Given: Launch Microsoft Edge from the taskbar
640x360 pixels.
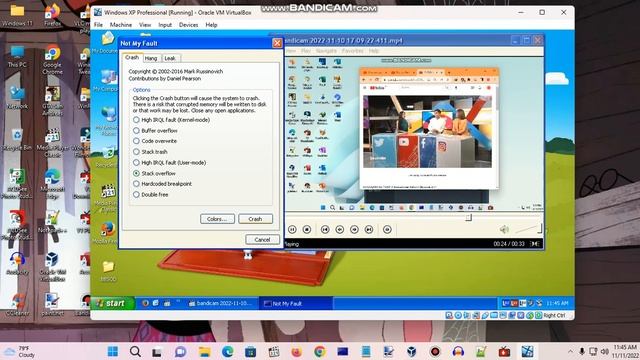Looking at the screenshot, I should click(228, 351).
